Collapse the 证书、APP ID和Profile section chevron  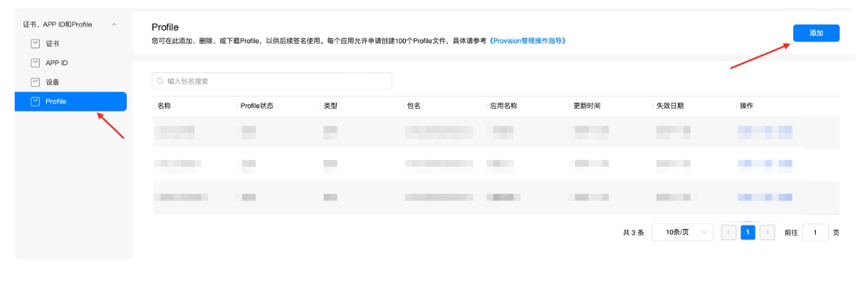[x=114, y=25]
